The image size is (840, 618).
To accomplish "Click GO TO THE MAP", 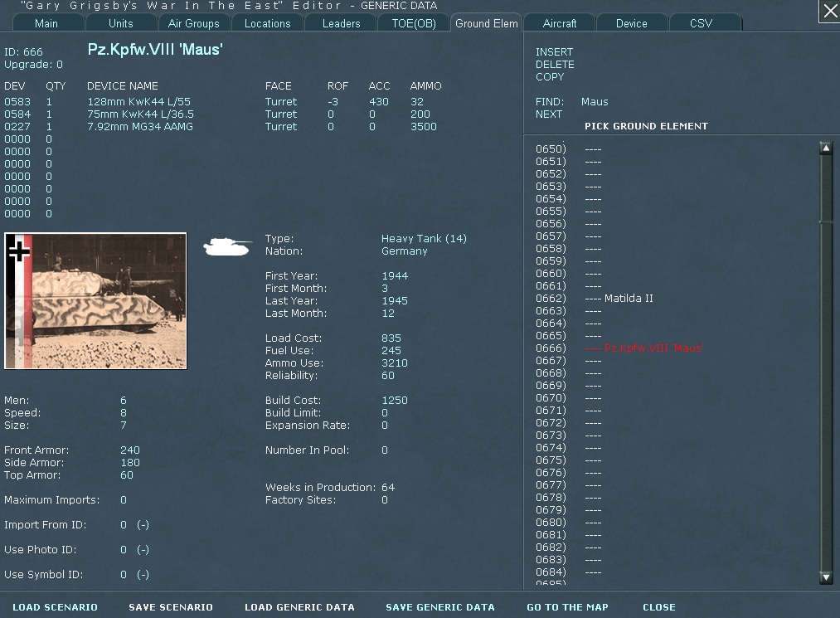I will point(567,607).
